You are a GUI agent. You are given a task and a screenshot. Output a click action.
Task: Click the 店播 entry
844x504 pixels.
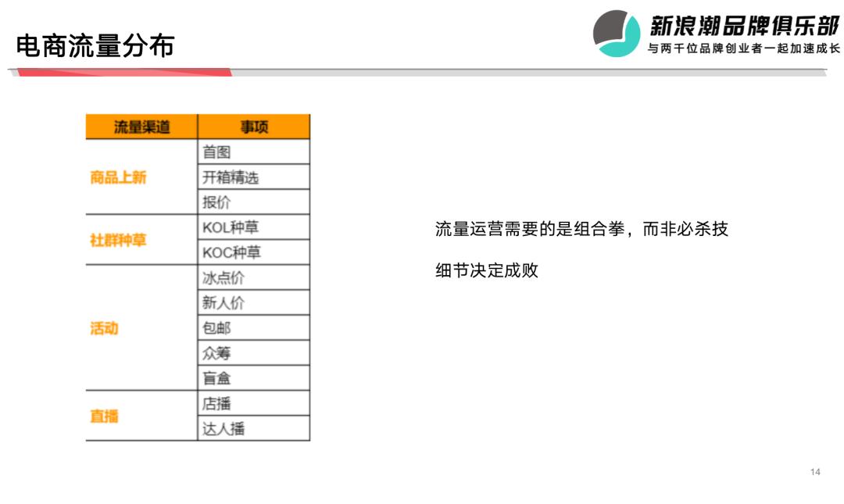[252, 402]
